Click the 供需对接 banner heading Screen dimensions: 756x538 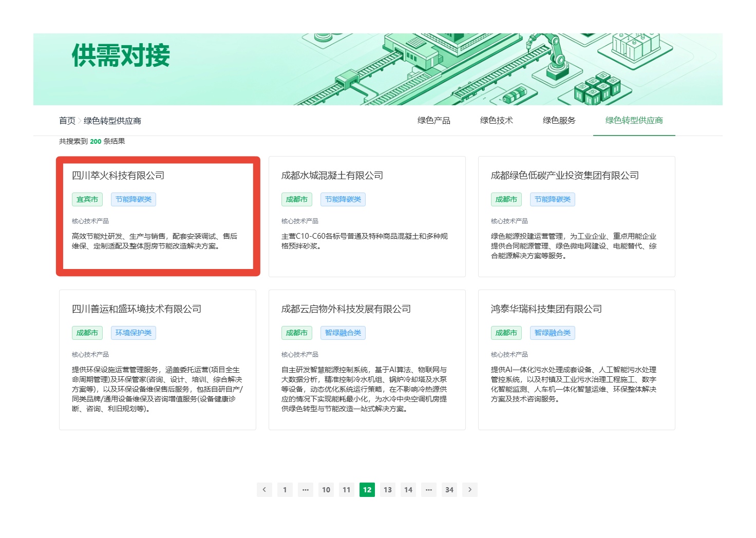[121, 55]
